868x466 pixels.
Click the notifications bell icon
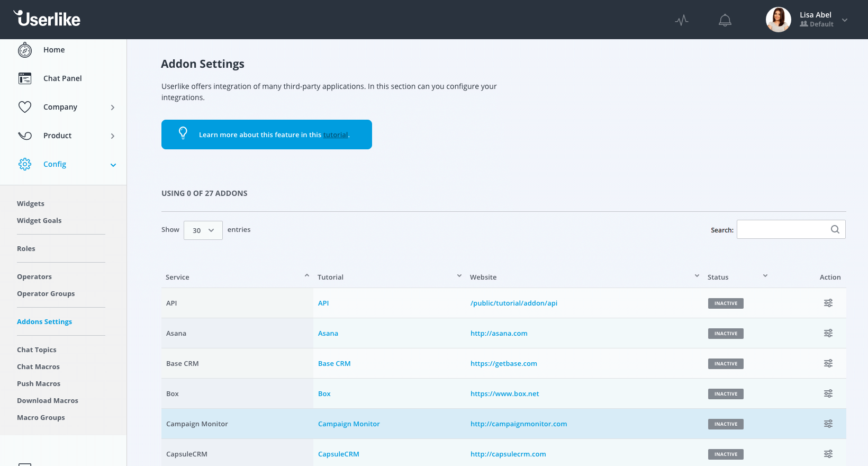point(725,20)
